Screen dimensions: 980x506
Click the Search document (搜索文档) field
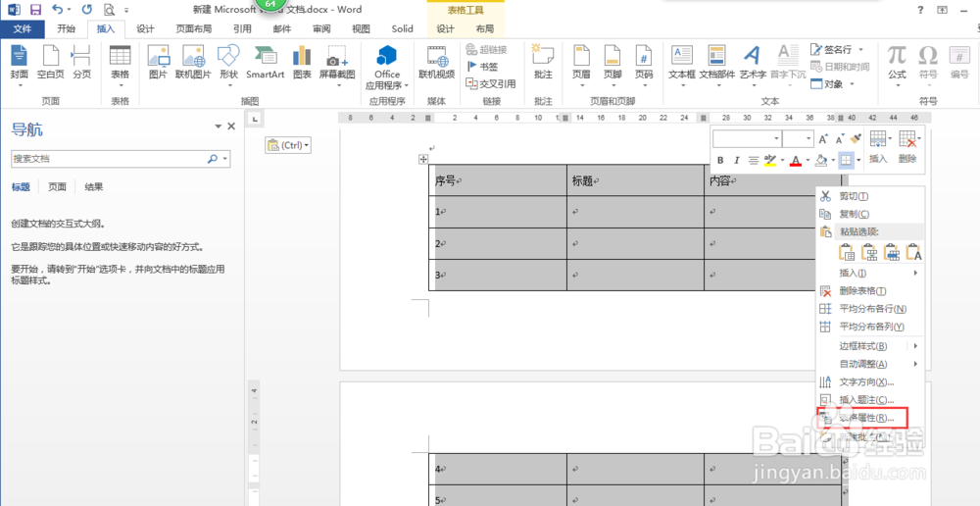pyautogui.click(x=110, y=159)
